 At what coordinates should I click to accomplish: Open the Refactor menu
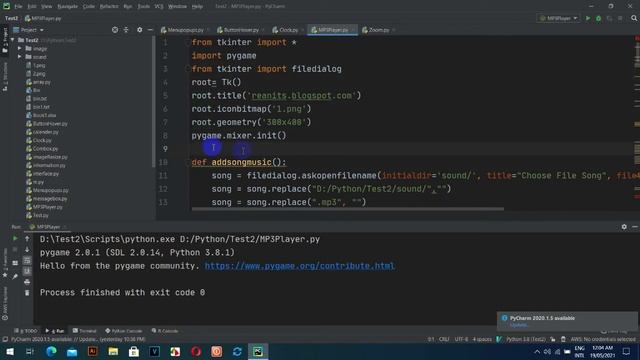click(109, 7)
